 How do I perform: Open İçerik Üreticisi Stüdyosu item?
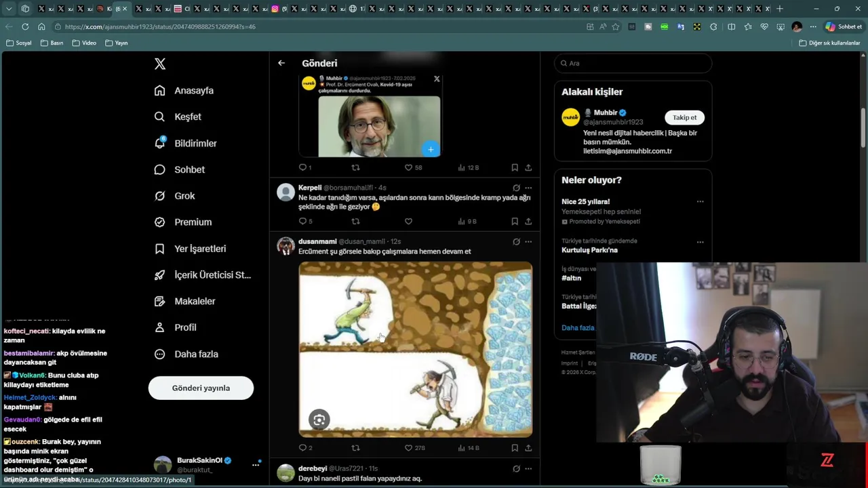point(202,274)
